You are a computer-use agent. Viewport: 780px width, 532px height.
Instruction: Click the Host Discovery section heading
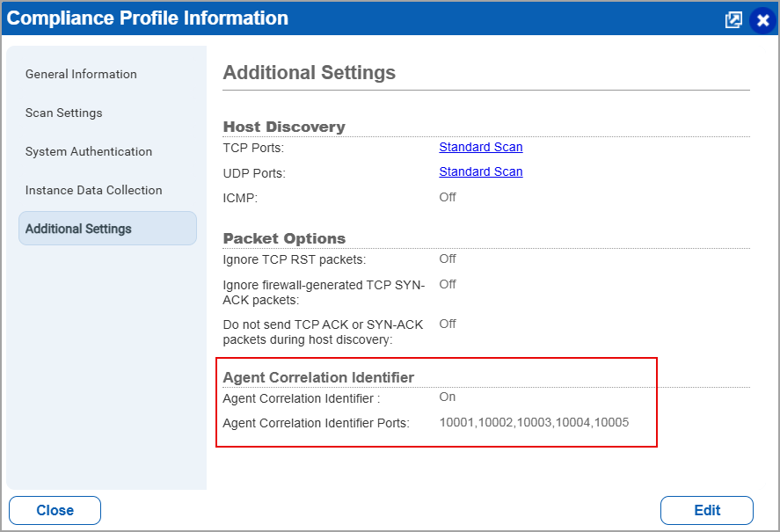(283, 126)
